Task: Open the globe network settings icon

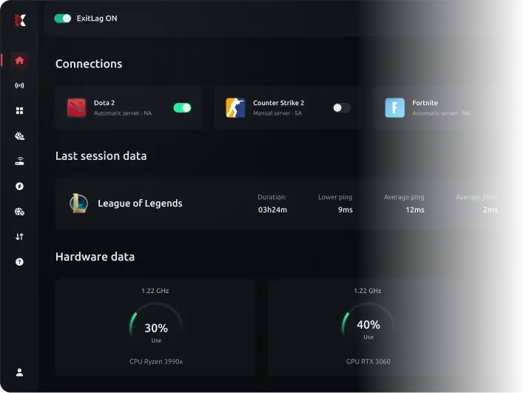Action: pos(19,212)
